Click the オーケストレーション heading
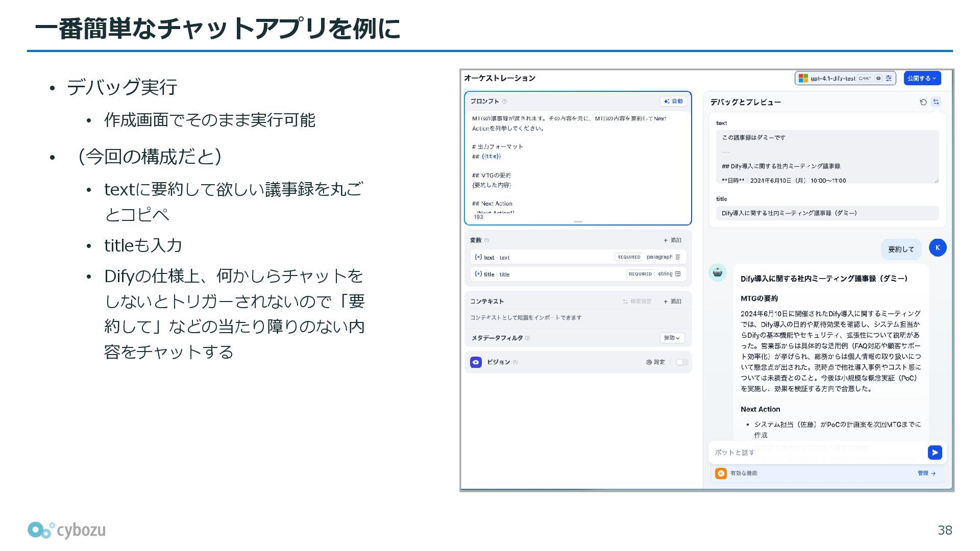980x551 pixels. point(500,78)
